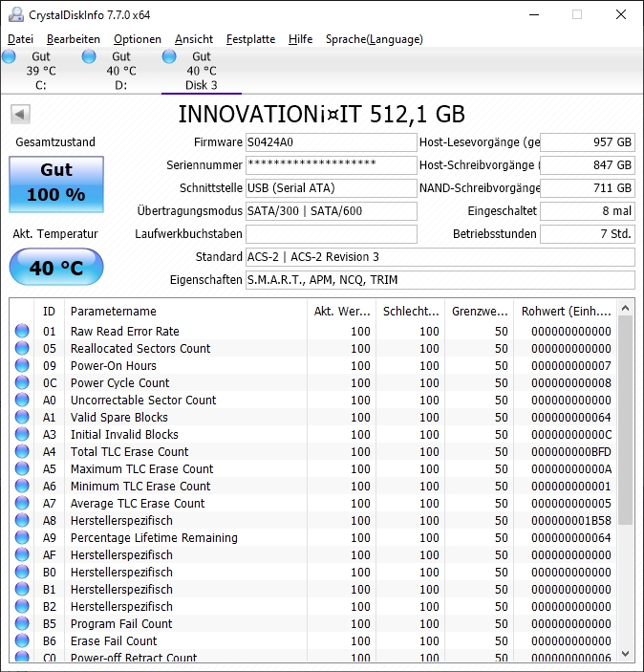Click the status icon in row AF

click(x=22, y=554)
